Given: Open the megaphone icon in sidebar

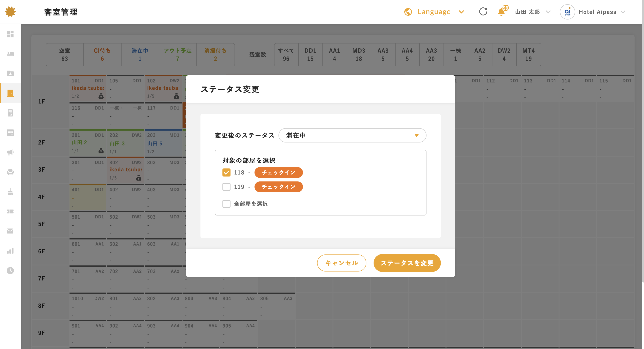Looking at the screenshot, I should pos(10,152).
